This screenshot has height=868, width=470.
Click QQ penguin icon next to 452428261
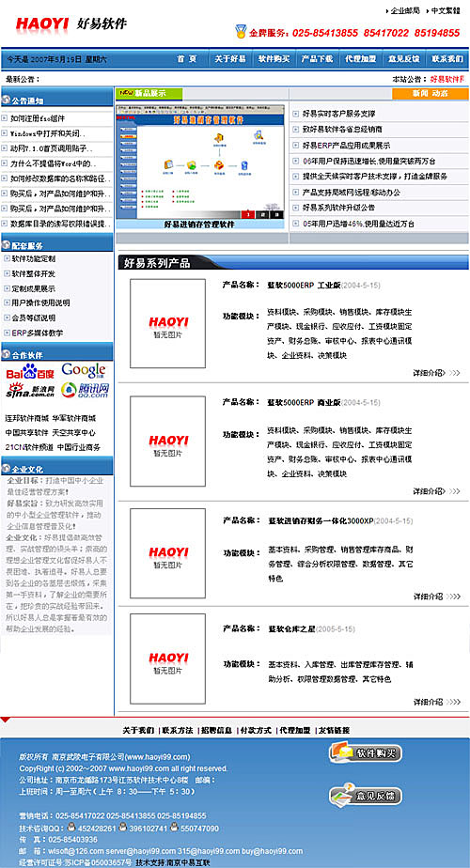coord(72,828)
